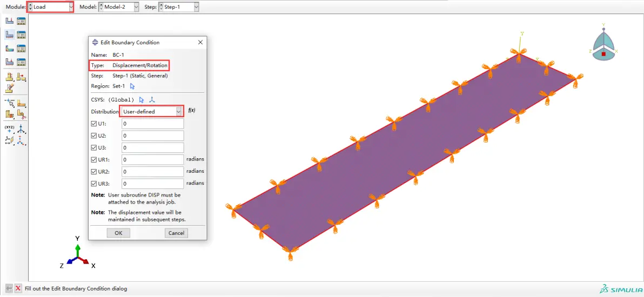Click the 'Step-1 (Static, General)' text
The image size is (644, 297).
[x=140, y=76]
